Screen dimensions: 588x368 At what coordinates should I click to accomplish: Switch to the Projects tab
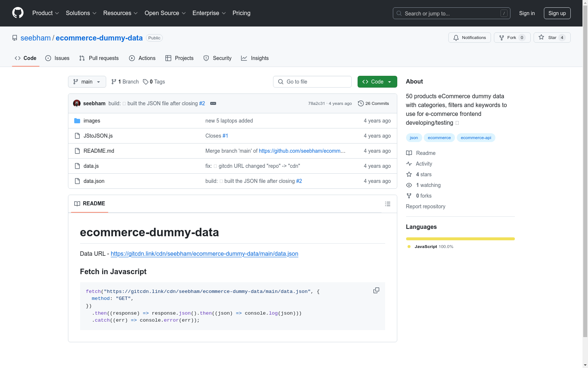pyautogui.click(x=179, y=58)
